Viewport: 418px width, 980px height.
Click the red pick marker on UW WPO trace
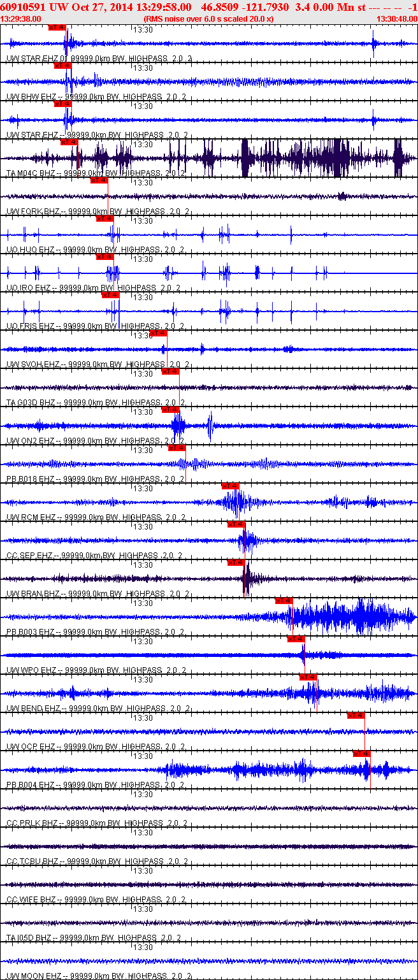pos(296,639)
